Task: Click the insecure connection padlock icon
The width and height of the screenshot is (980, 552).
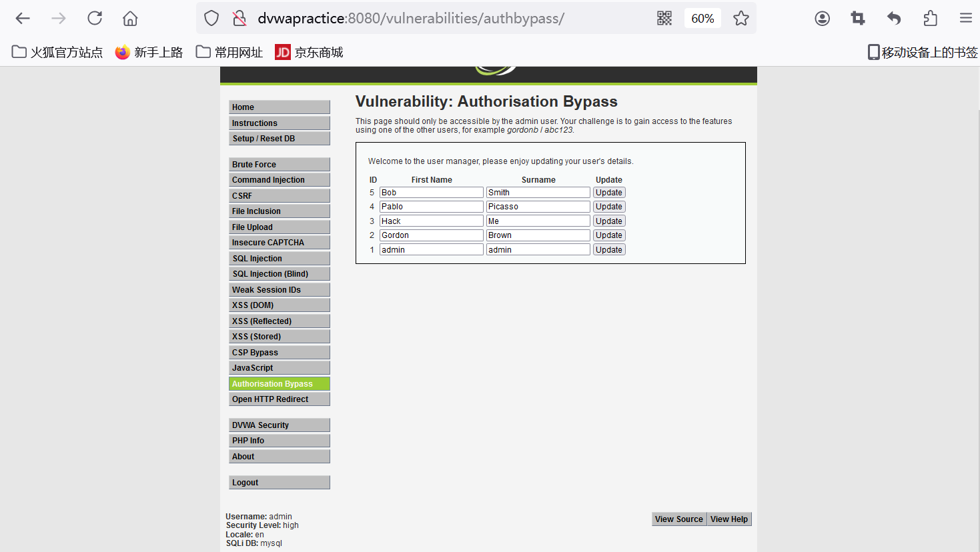Action: pyautogui.click(x=239, y=19)
